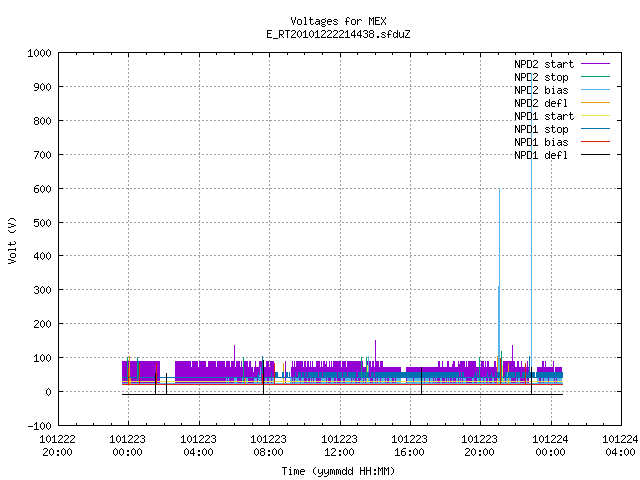Click the 100 y-axis tick label

[x=42, y=358]
